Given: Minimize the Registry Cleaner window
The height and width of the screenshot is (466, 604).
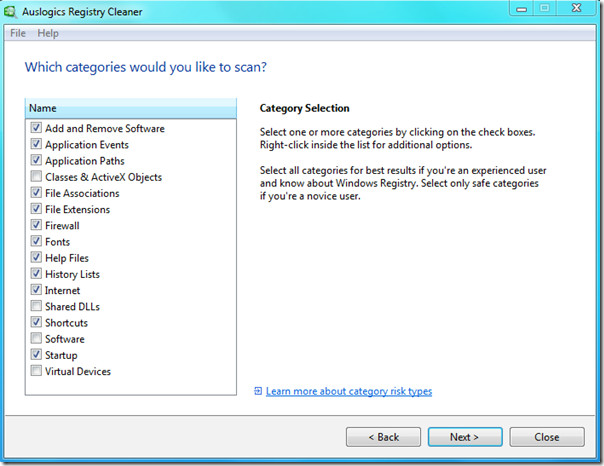Looking at the screenshot, I should coord(522,8).
